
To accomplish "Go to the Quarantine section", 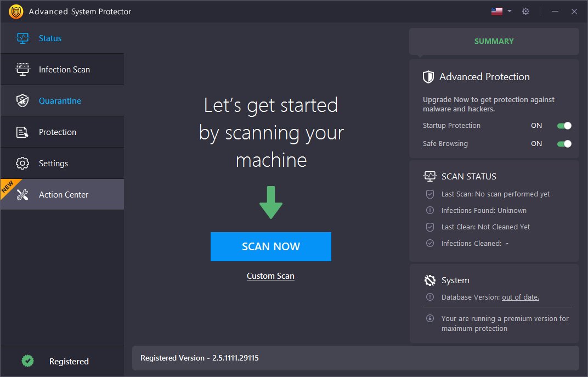I will coord(60,101).
